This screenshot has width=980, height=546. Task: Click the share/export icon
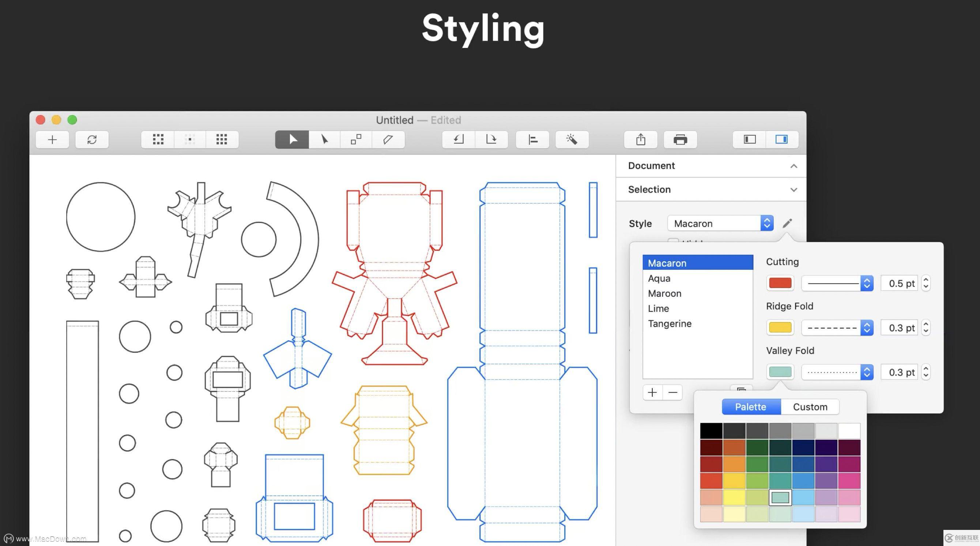point(641,140)
